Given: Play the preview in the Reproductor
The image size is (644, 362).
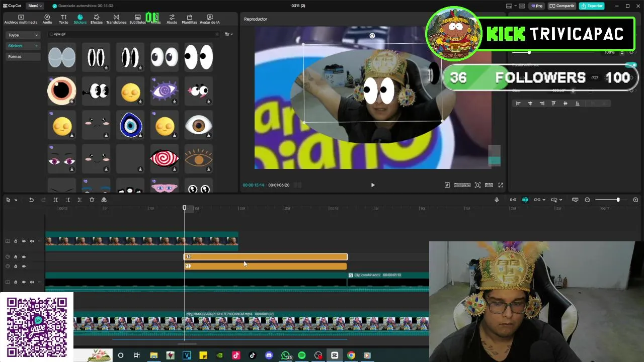Looking at the screenshot, I should (x=373, y=185).
